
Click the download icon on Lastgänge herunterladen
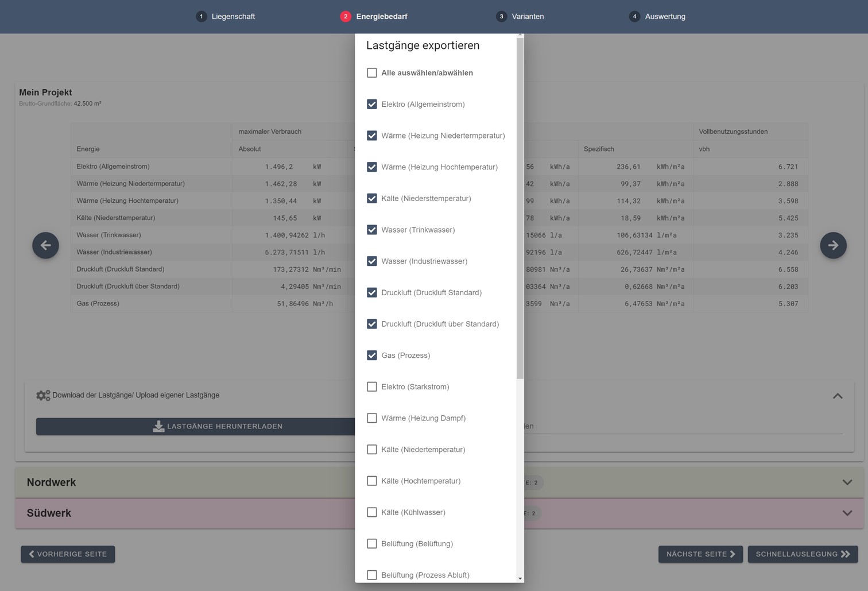pyautogui.click(x=158, y=426)
